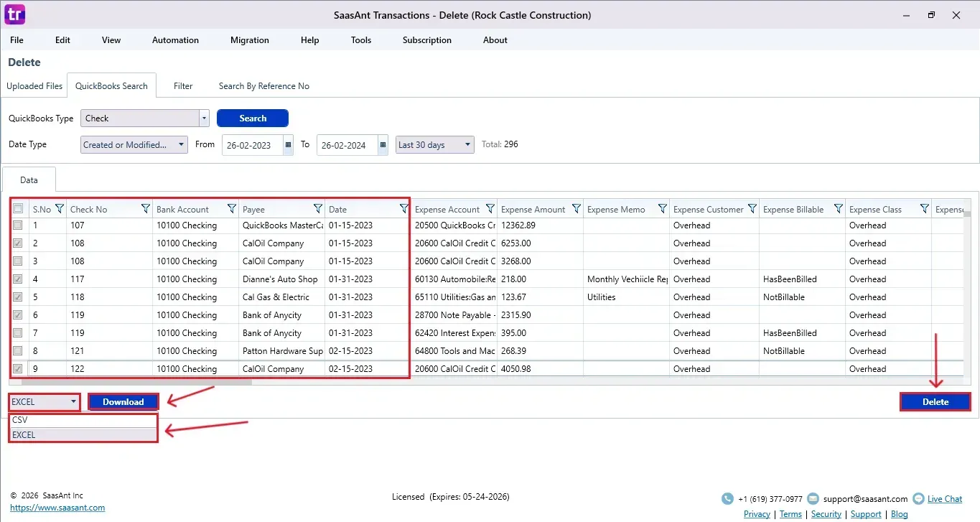The width and height of the screenshot is (980, 522).
Task: Click the filter icon on Check No column
Action: point(146,209)
